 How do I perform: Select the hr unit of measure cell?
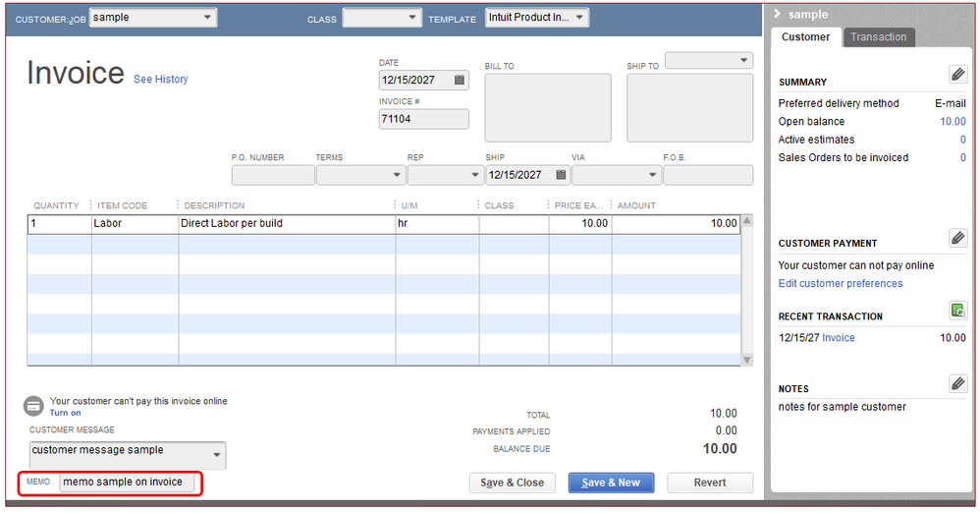[x=438, y=223]
